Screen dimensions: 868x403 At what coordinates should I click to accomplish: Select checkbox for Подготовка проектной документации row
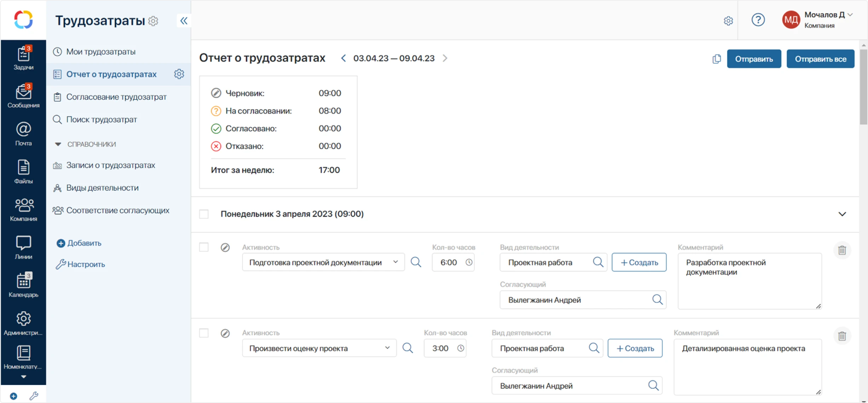tap(204, 247)
